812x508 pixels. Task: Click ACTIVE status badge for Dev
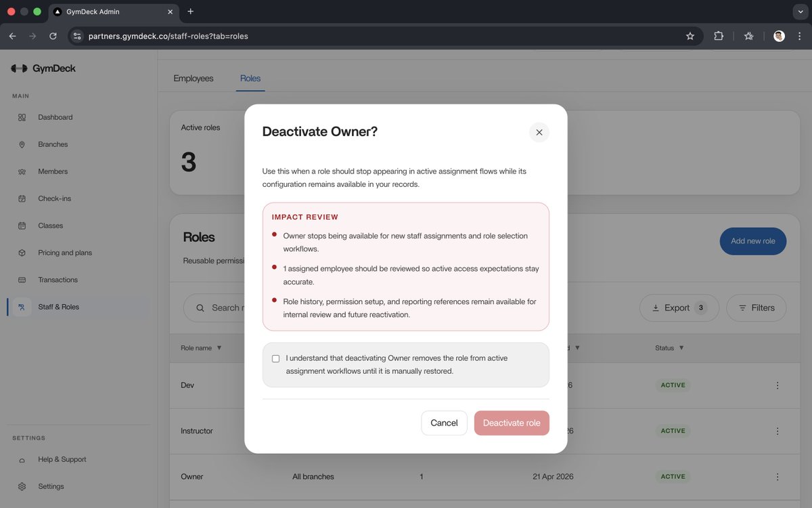(673, 385)
